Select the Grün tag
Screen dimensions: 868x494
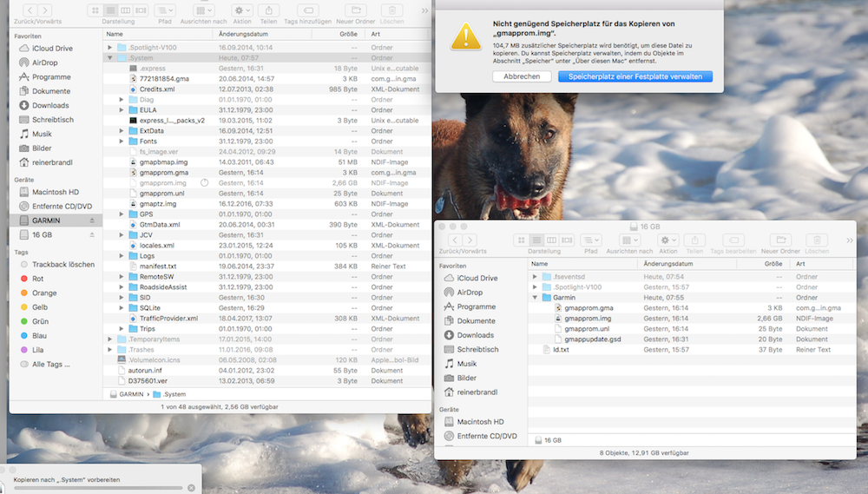pyautogui.click(x=35, y=322)
